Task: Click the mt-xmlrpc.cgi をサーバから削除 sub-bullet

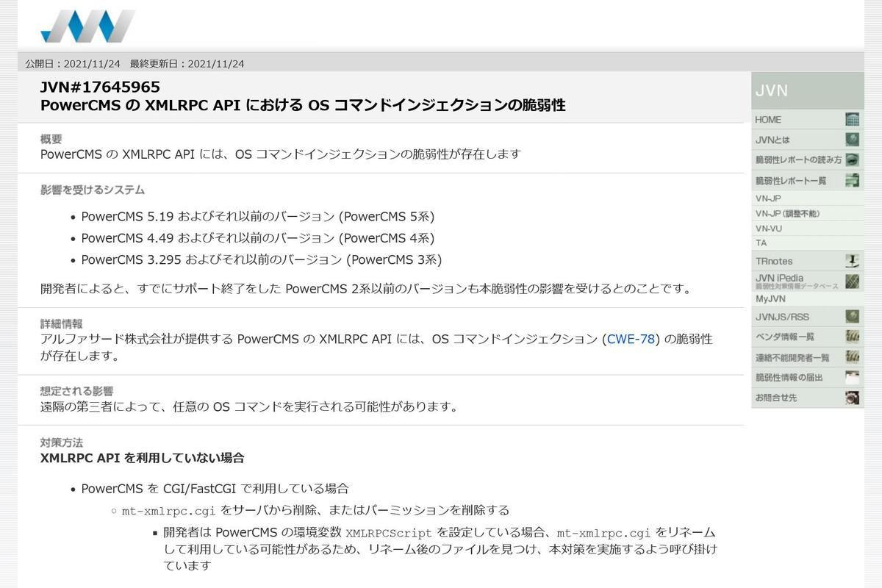Action: pos(315,510)
